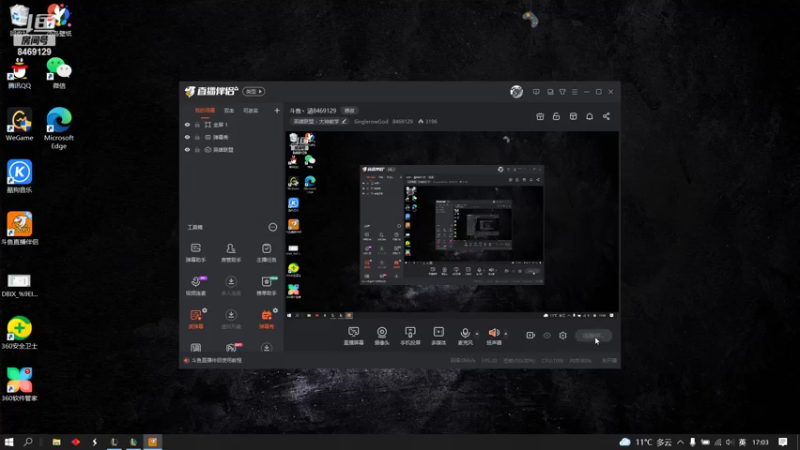This screenshot has height=450, width=800.
Task: Open the notification bell icon
Action: (589, 117)
